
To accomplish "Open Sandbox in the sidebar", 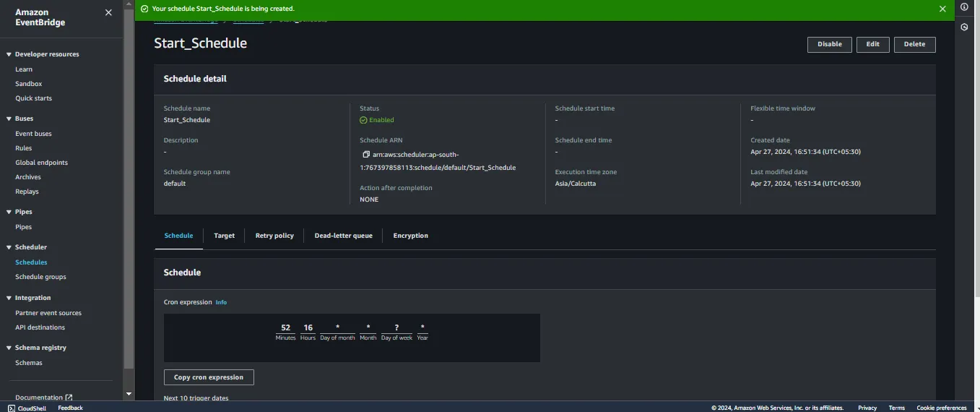I will 29,84.
